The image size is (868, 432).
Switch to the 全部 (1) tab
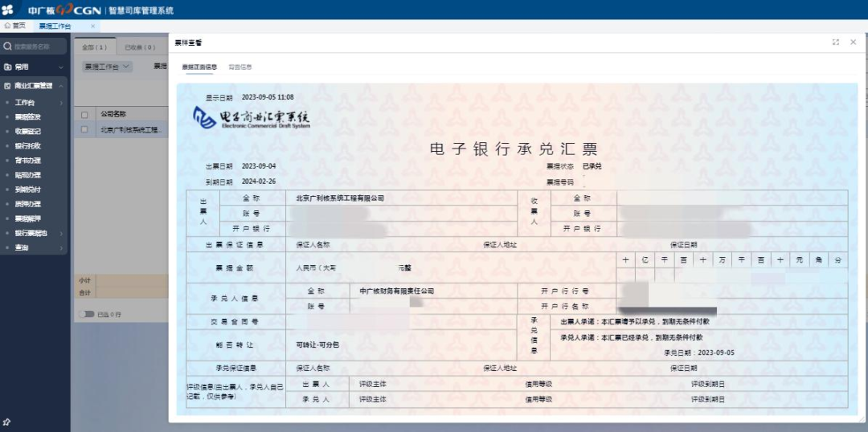click(95, 47)
